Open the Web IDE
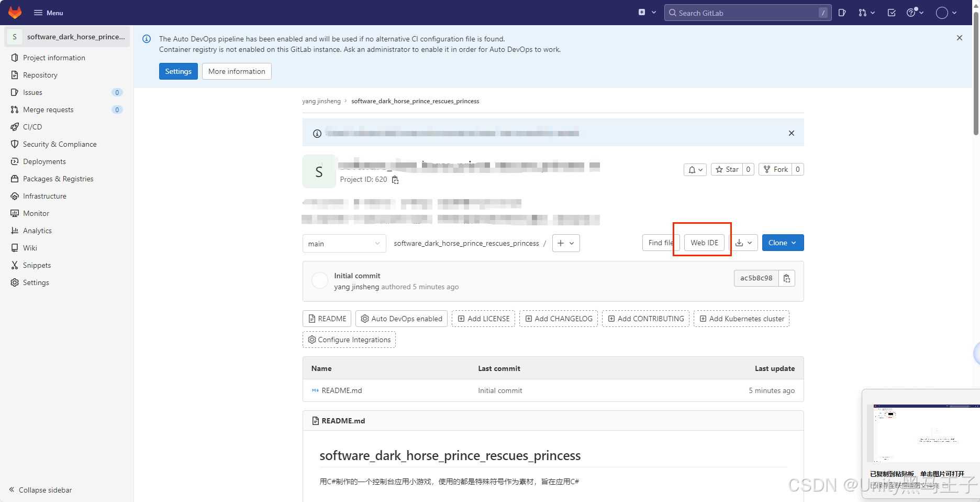This screenshot has width=980, height=502. 704,243
